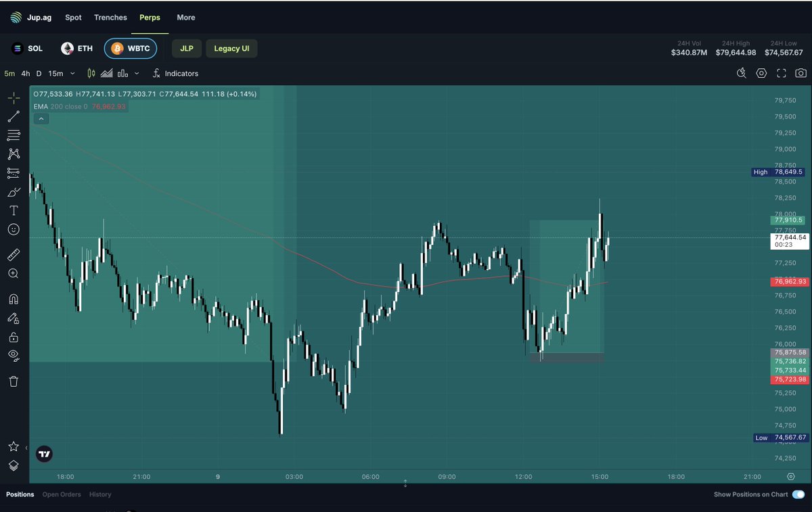Click the star favorites toolbar icon
This screenshot has height=512, width=812.
pyautogui.click(x=14, y=446)
